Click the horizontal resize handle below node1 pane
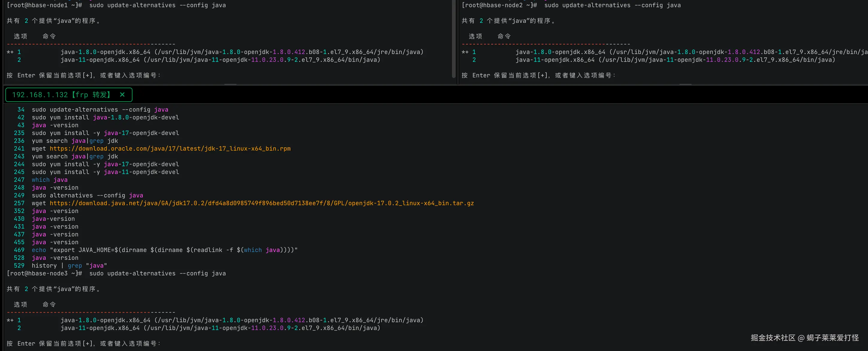Image resolution: width=868 pixels, height=351 pixels. click(x=230, y=84)
